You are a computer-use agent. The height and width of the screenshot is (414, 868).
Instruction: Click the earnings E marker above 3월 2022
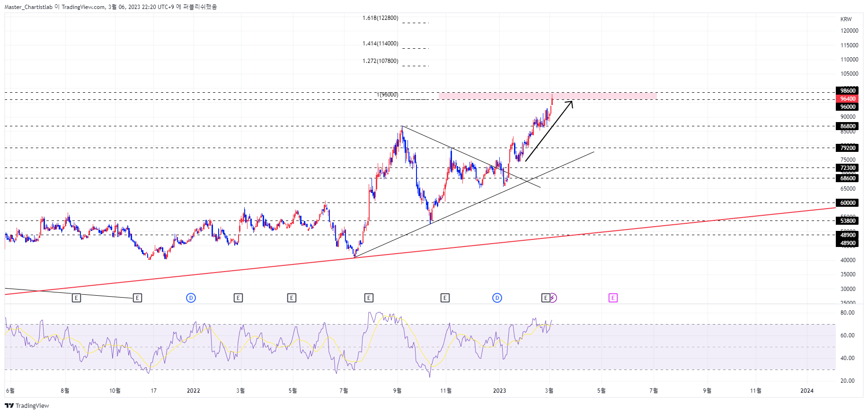click(238, 298)
